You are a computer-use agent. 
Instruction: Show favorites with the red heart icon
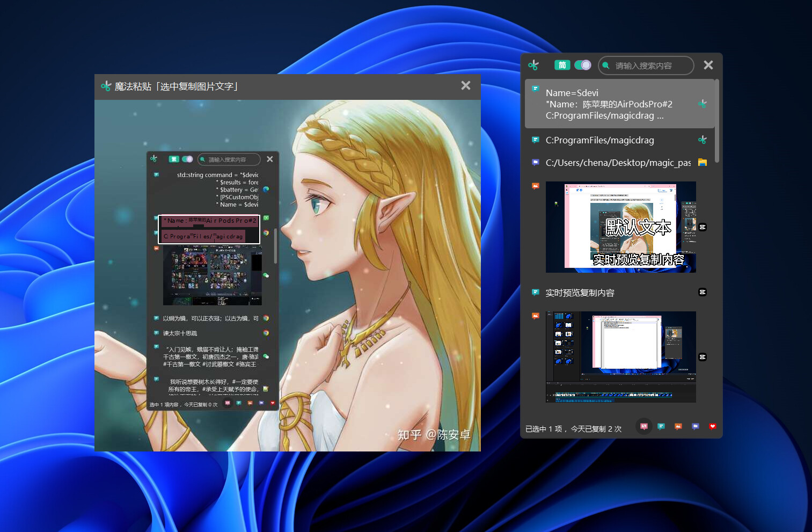pos(713,426)
